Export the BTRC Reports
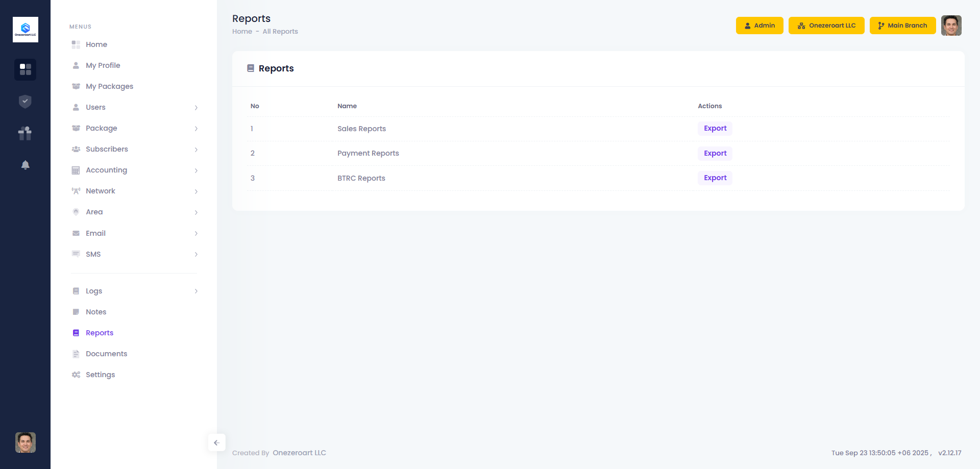The width and height of the screenshot is (980, 469). point(715,178)
